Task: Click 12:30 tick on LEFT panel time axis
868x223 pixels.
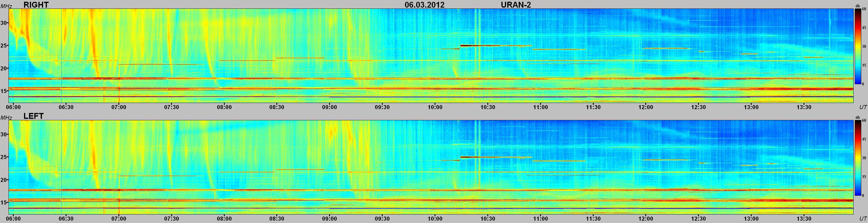Action: pos(699,218)
